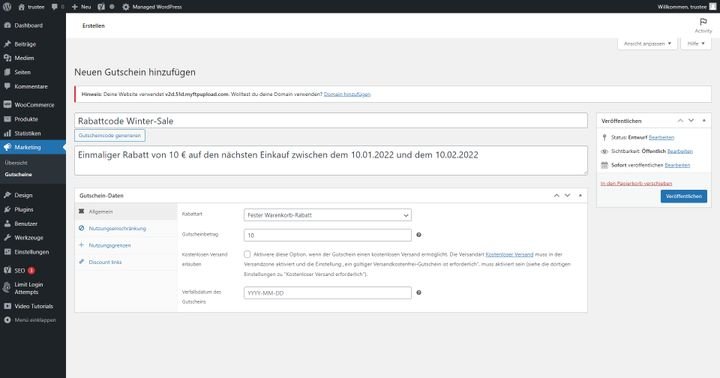The image size is (720, 378).
Task: Open WooCommerce menu in sidebar
Action: tap(33, 105)
